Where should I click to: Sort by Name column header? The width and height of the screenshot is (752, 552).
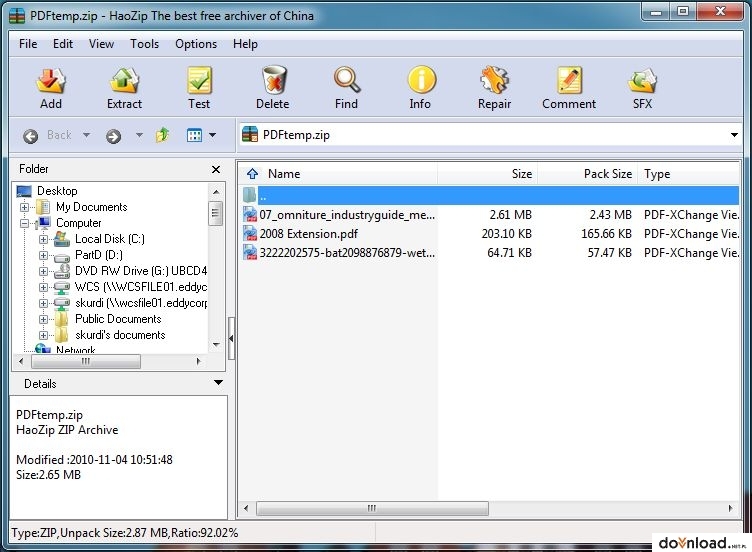point(284,174)
